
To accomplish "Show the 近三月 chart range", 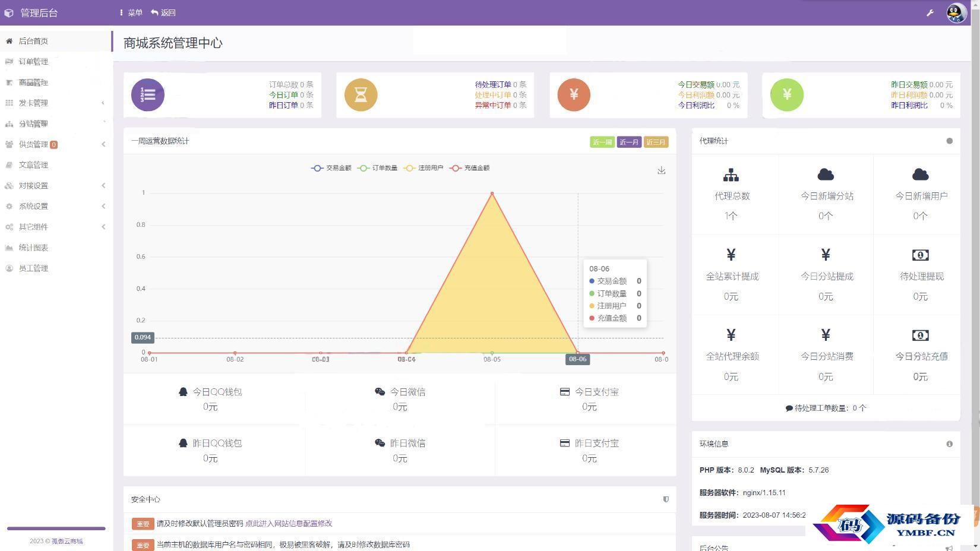I will [x=656, y=142].
